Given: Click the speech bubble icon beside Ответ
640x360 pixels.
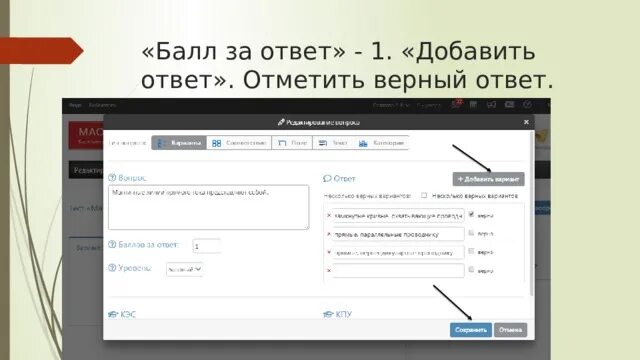Looking at the screenshot, I should click(x=327, y=178).
